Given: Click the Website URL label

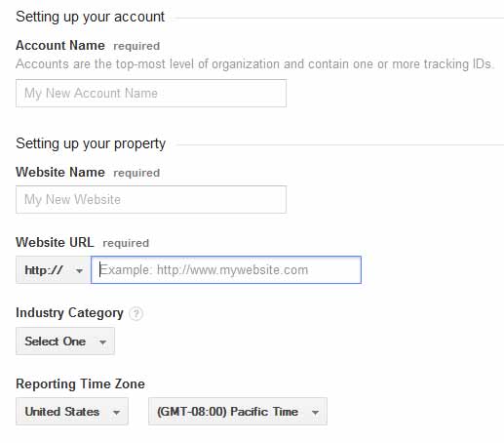Looking at the screenshot, I should tap(55, 243).
